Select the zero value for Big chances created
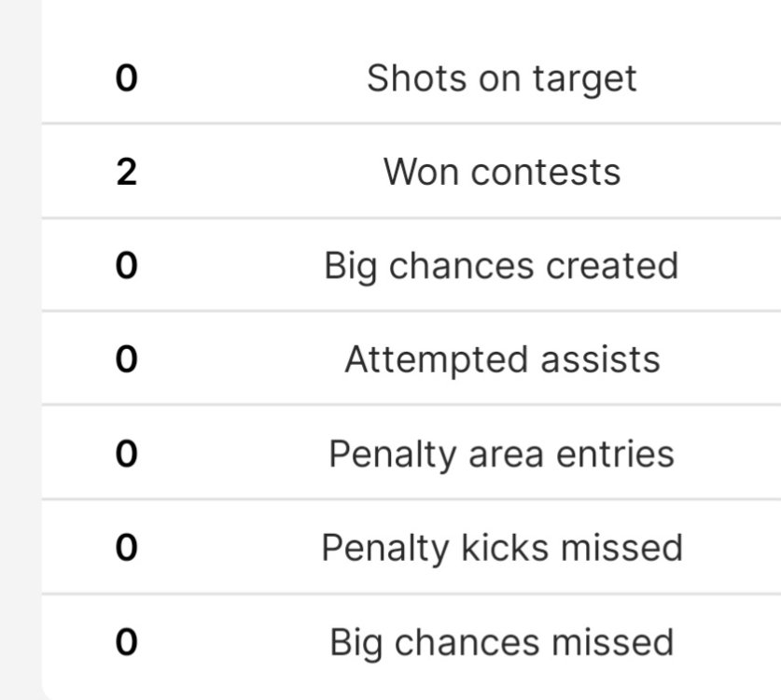 tap(126, 266)
